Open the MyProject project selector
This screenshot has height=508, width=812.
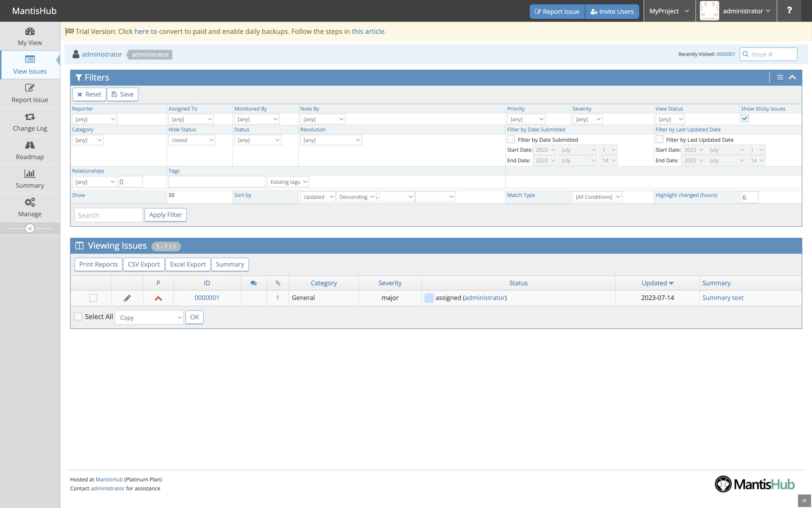tap(669, 11)
